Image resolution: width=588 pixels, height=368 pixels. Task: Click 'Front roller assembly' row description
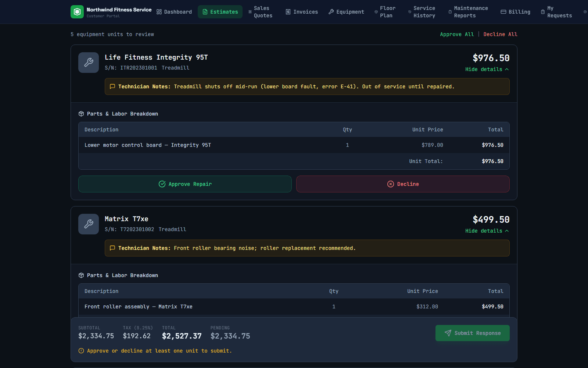click(139, 307)
